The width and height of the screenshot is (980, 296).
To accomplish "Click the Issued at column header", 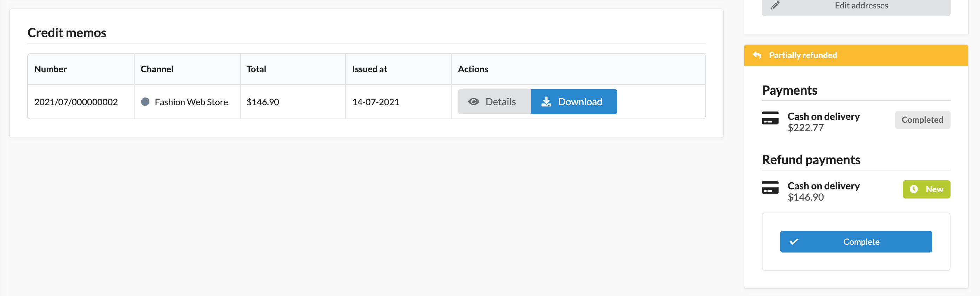I will (369, 69).
